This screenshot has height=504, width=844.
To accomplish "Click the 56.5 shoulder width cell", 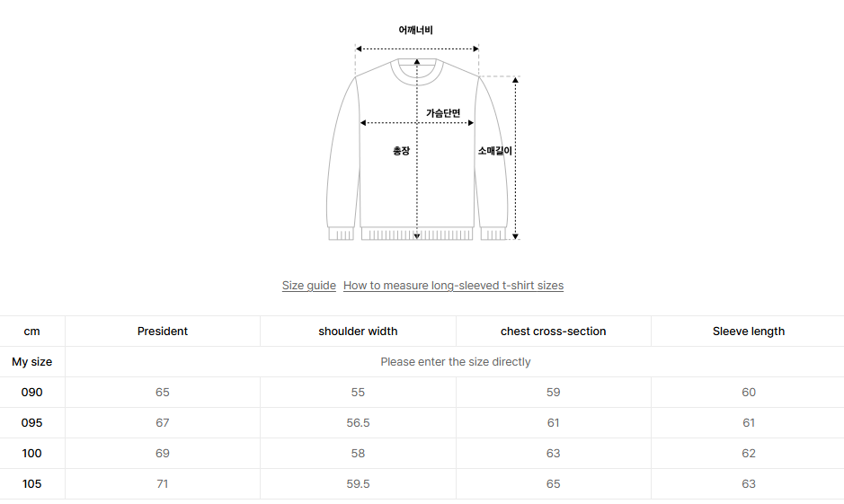I will [x=358, y=423].
